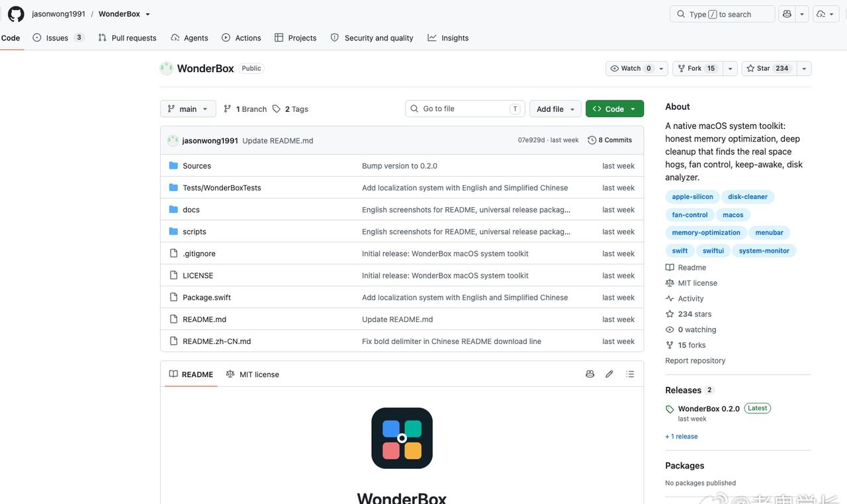Open the Issues tab
Screen dimensions: 847x504
(58, 38)
